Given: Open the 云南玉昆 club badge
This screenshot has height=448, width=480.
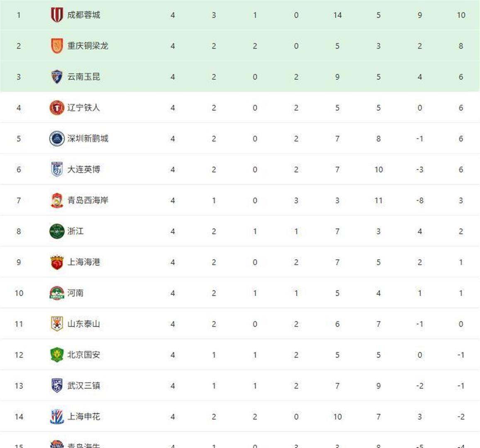Looking at the screenshot, I should 57,77.
